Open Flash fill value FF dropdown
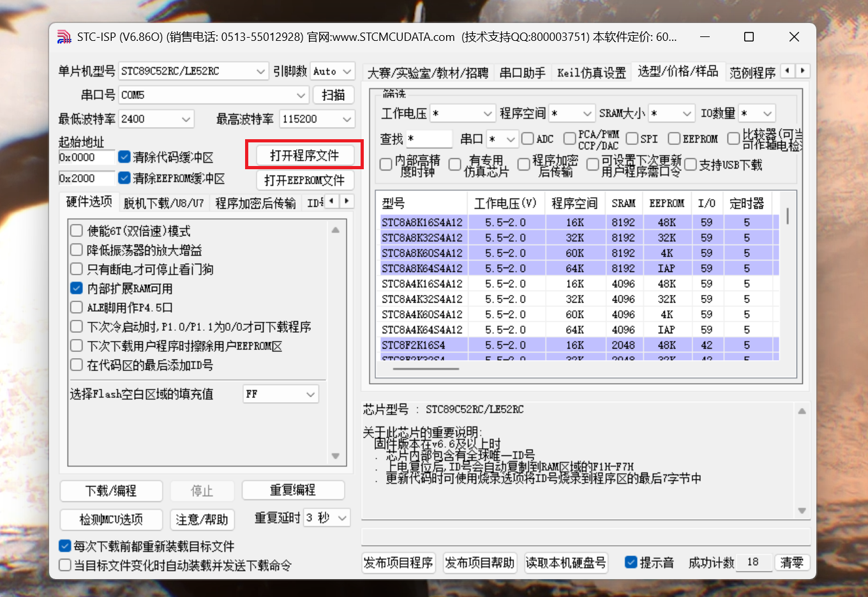Screen dimensions: 868x597 pos(281,394)
